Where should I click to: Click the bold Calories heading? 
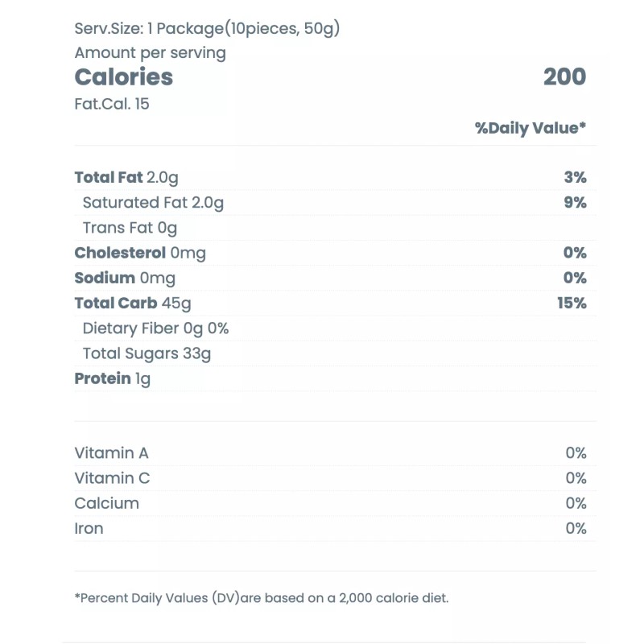pyautogui.click(x=123, y=77)
